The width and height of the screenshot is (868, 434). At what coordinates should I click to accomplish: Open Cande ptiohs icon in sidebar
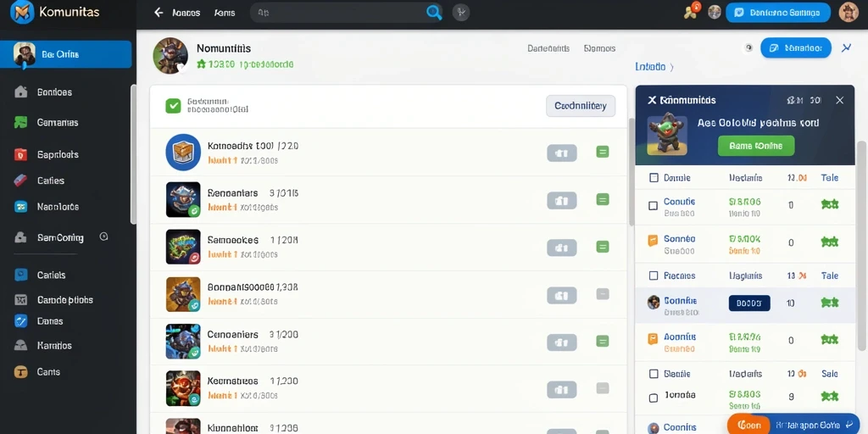click(x=20, y=299)
